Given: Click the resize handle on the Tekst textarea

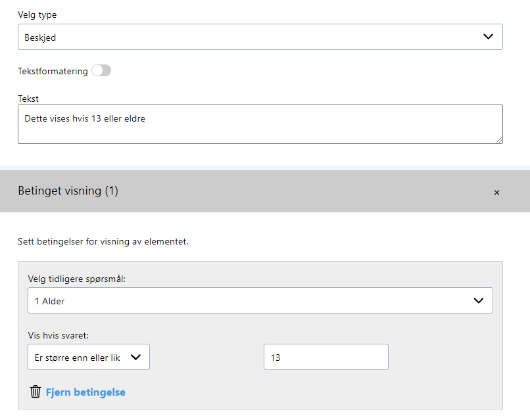Looking at the screenshot, I should pyautogui.click(x=500, y=141).
